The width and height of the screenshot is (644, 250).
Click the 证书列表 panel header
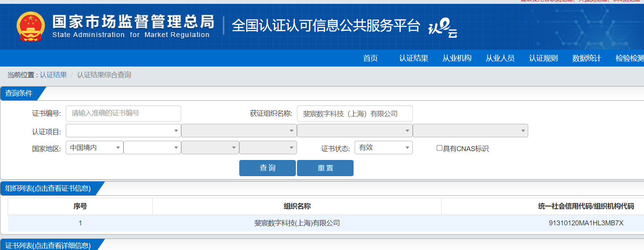[48, 245]
